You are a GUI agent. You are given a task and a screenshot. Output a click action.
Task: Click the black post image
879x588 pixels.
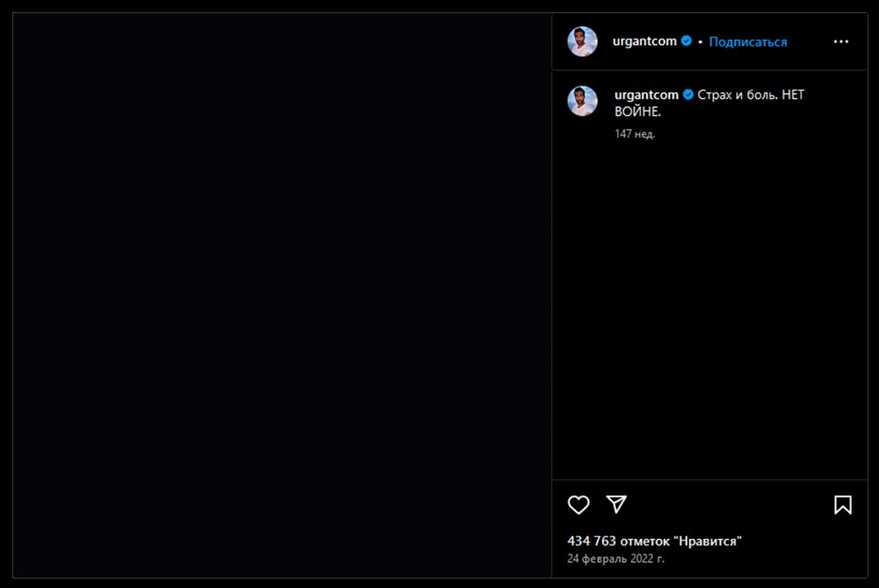point(282,294)
